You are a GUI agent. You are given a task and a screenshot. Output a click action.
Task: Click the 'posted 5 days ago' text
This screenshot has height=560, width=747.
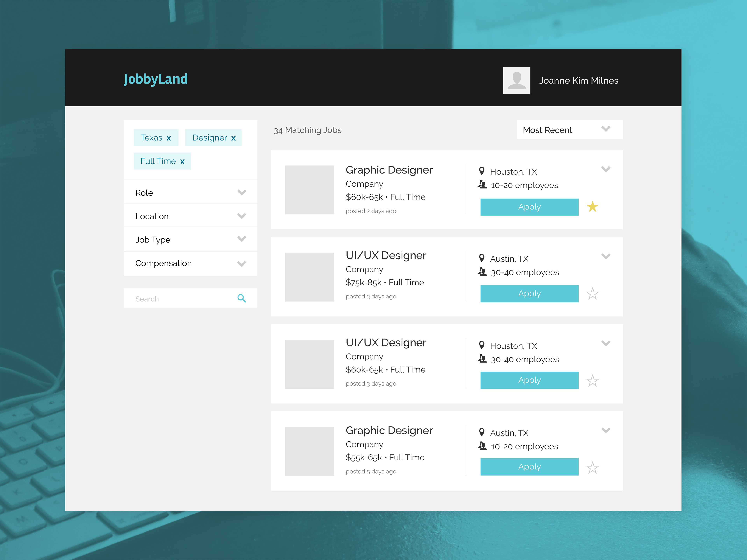[371, 472]
